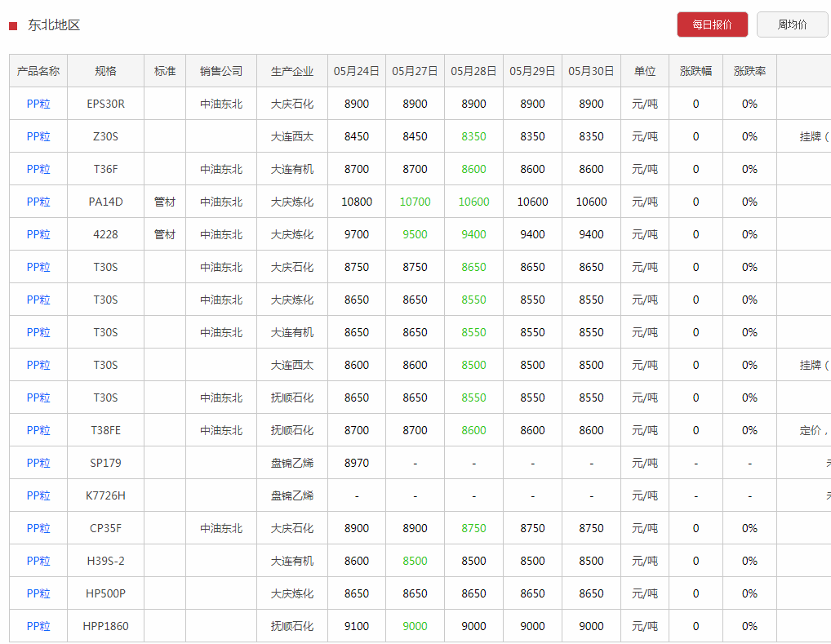
Task: Open PP粒 link in CP35F row
Action: [38, 528]
